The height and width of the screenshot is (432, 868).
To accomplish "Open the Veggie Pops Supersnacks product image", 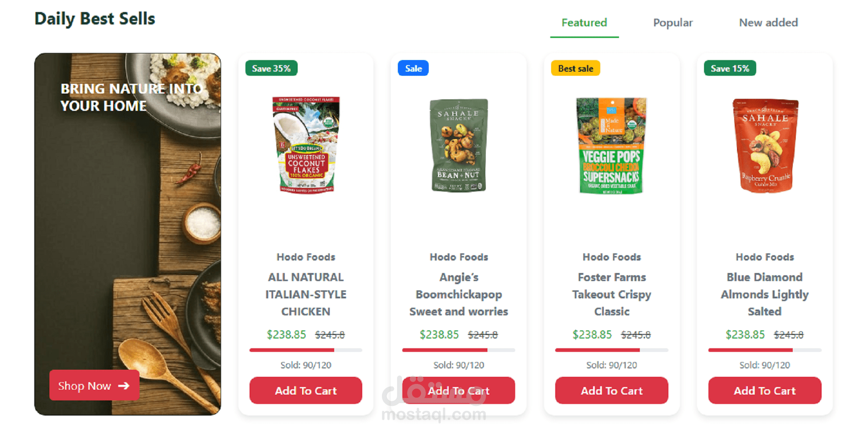I will [611, 145].
